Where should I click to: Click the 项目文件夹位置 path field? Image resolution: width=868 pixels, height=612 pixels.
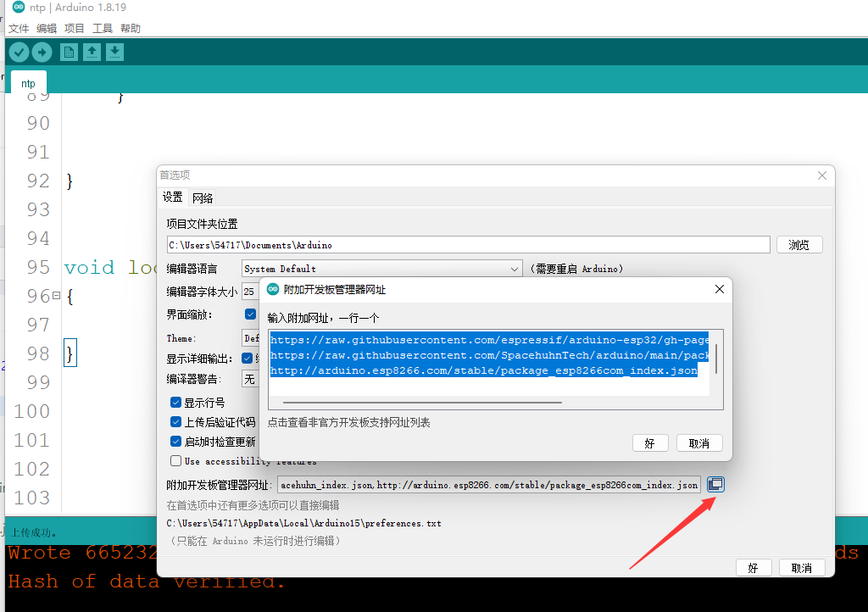tap(468, 245)
